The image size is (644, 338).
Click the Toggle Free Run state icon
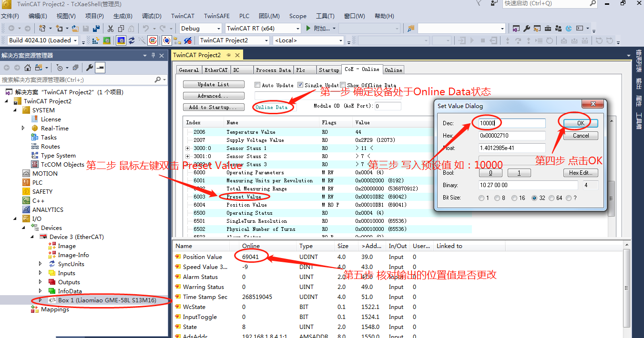point(153,40)
